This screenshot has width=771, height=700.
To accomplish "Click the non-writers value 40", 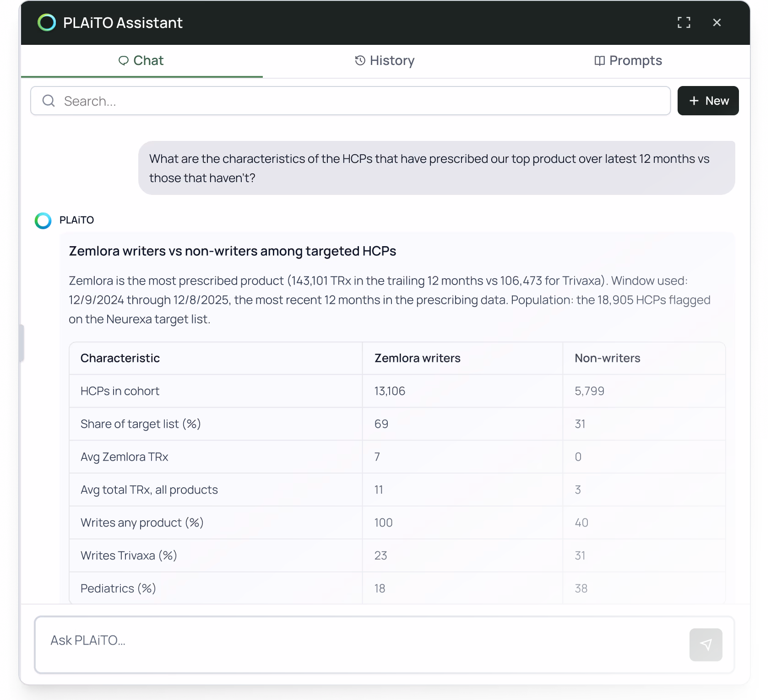I will coord(581,523).
